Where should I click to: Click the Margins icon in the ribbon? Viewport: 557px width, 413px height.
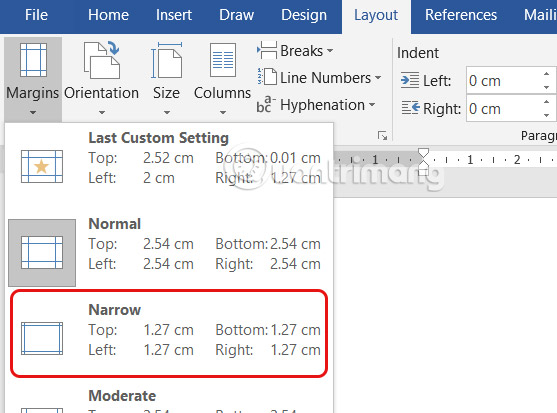(x=33, y=60)
